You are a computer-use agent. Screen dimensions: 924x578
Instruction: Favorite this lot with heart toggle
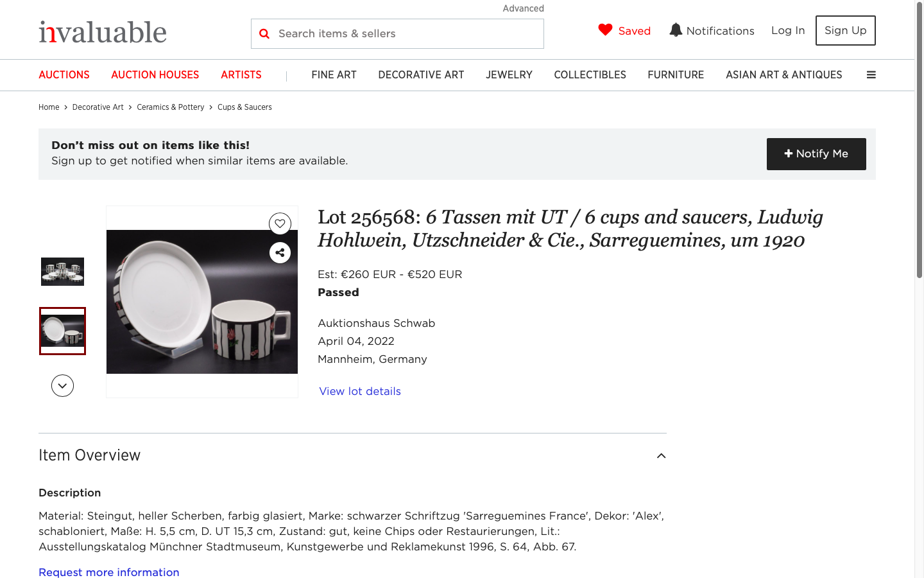[280, 223]
